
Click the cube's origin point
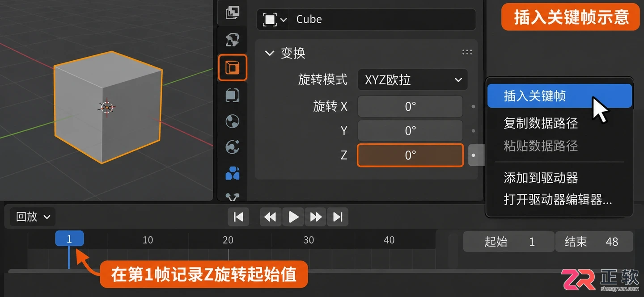pos(106,107)
